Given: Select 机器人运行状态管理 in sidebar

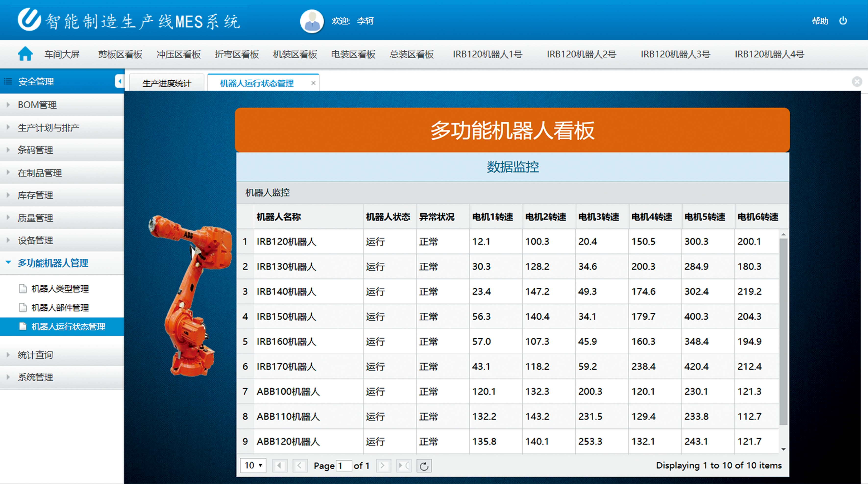Looking at the screenshot, I should point(62,327).
